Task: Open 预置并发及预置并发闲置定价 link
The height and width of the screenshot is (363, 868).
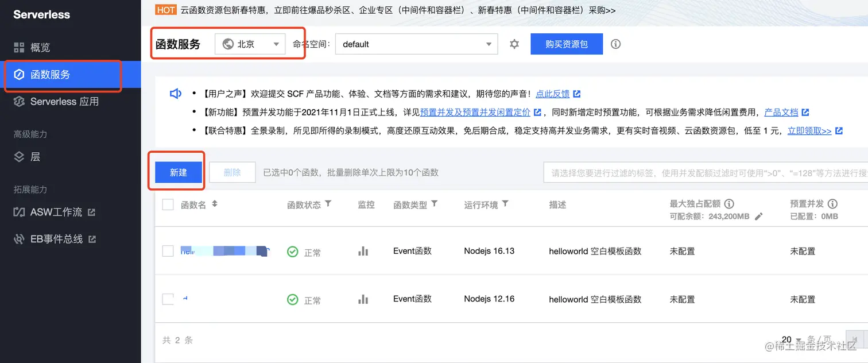Action: point(475,113)
